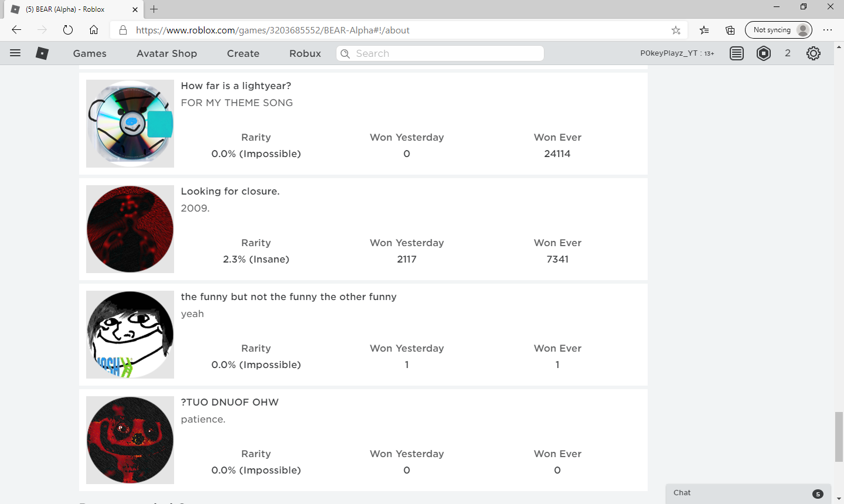Open the browser Collections icon

pos(730,30)
